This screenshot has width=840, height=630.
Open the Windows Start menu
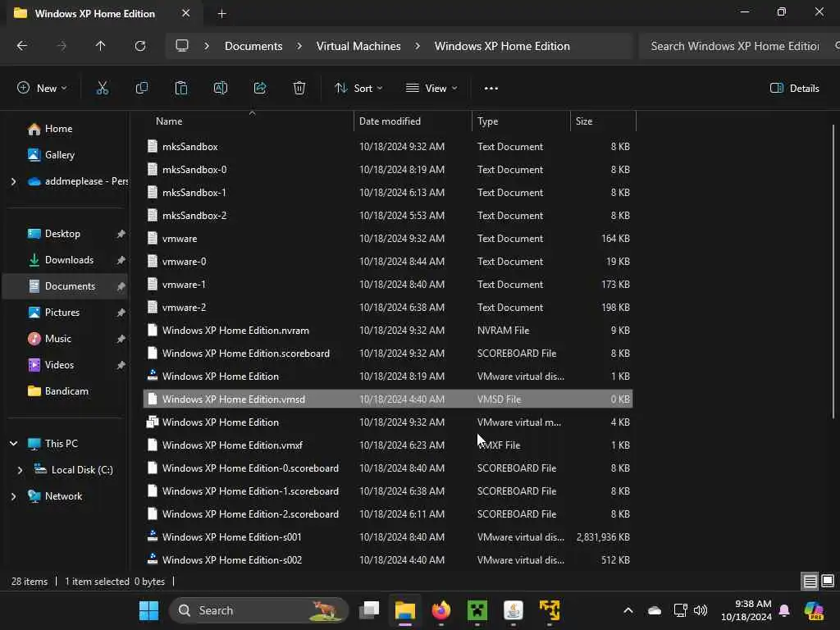click(148, 610)
